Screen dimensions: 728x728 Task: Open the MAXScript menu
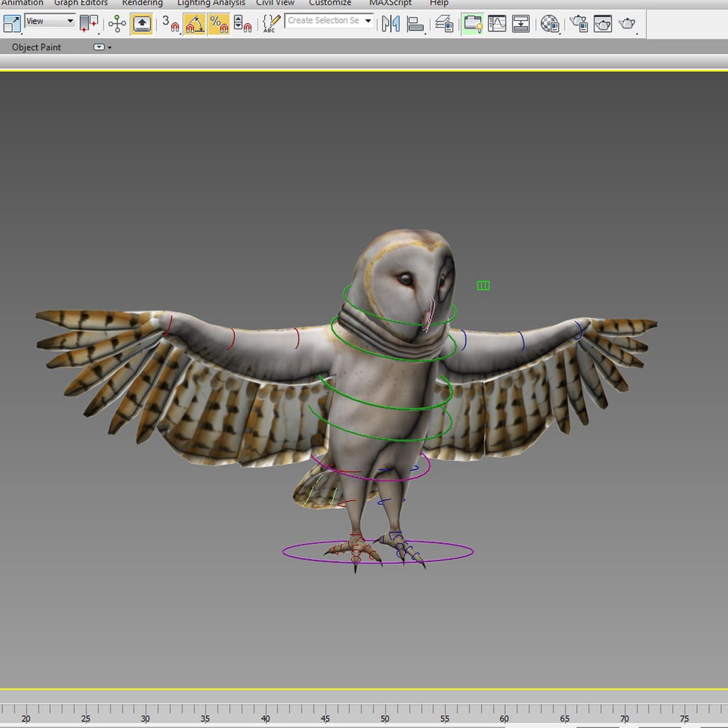[x=390, y=3]
